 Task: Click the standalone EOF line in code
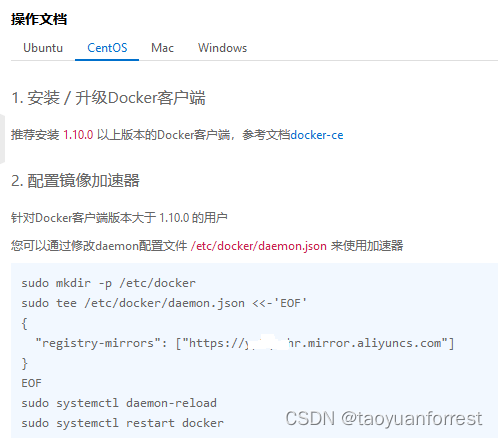pos(32,383)
